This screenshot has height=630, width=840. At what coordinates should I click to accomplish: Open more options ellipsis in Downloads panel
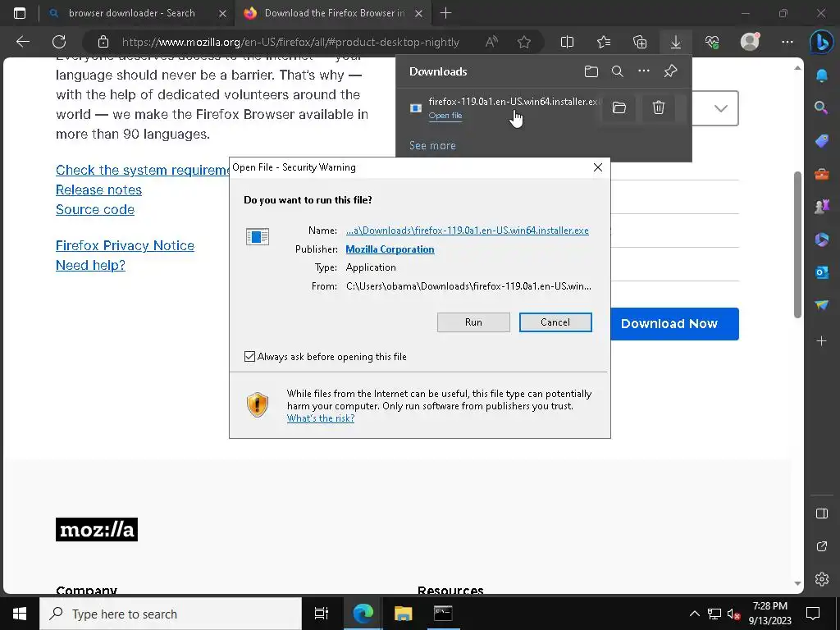(x=643, y=71)
